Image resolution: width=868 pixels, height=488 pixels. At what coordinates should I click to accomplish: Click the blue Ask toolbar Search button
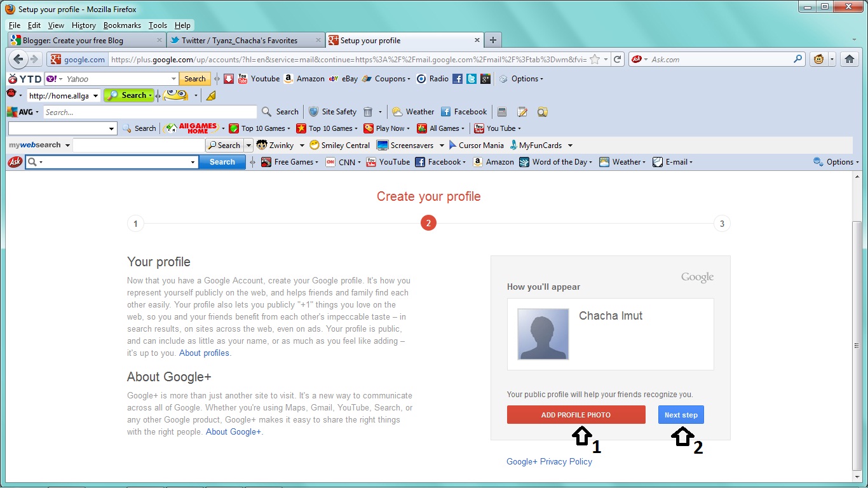[x=222, y=162]
